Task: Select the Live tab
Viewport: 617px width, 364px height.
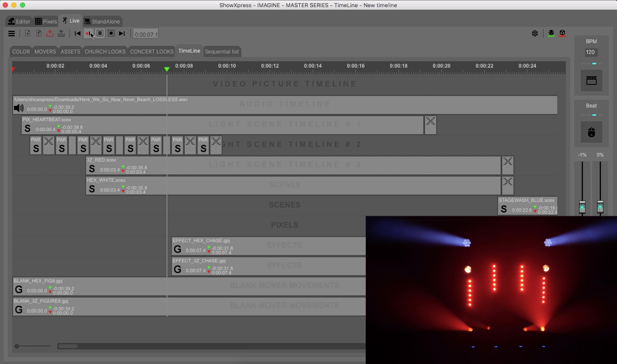Action: coord(71,21)
